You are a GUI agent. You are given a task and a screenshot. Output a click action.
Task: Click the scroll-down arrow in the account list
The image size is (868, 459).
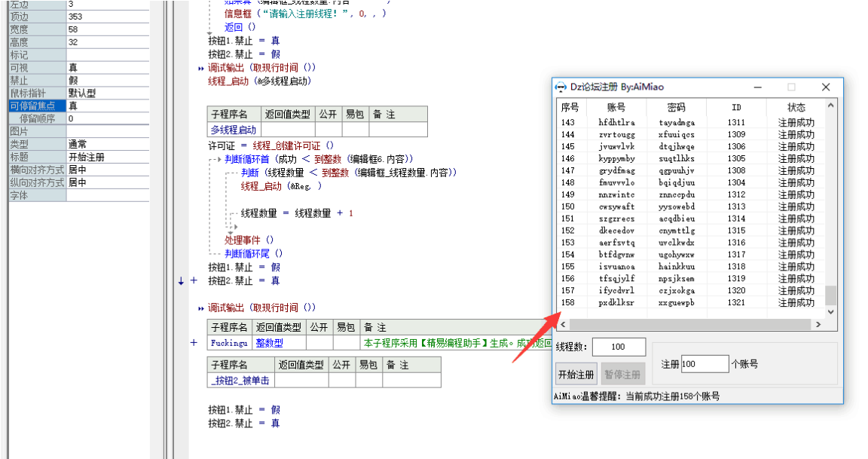(831, 311)
